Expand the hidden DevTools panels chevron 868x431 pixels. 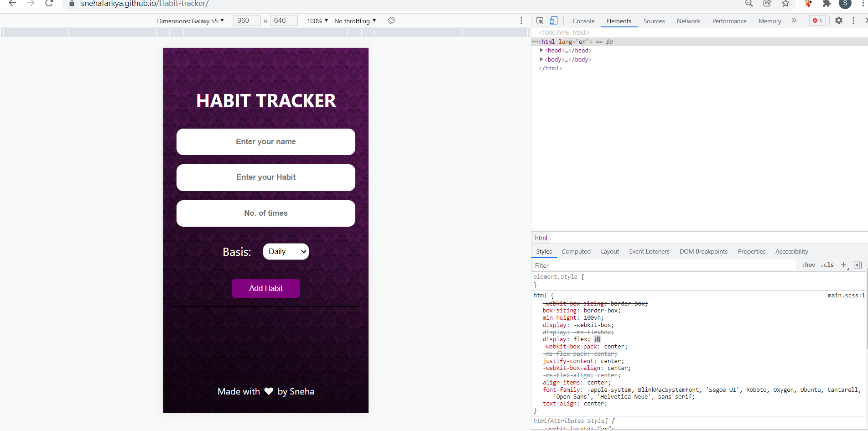pyautogui.click(x=794, y=21)
